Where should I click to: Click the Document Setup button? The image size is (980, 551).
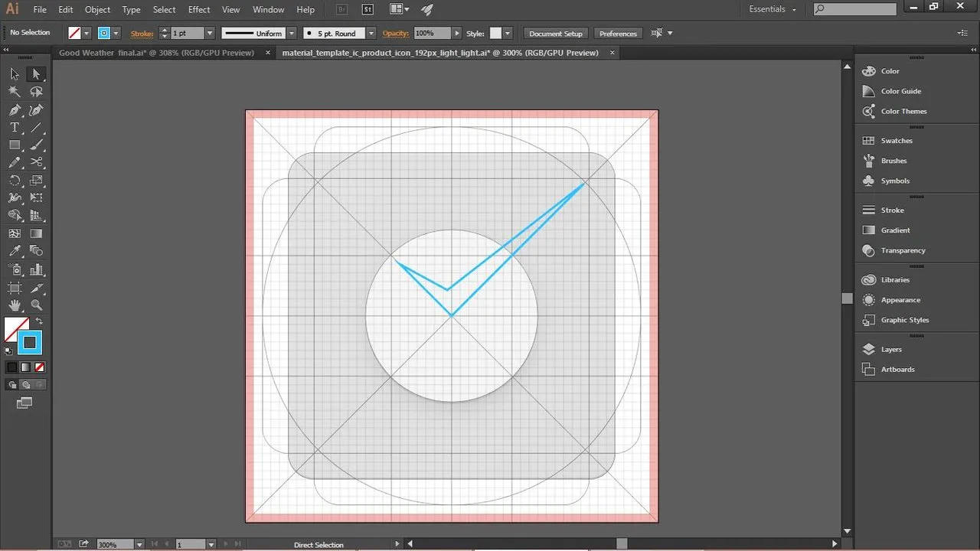556,33
